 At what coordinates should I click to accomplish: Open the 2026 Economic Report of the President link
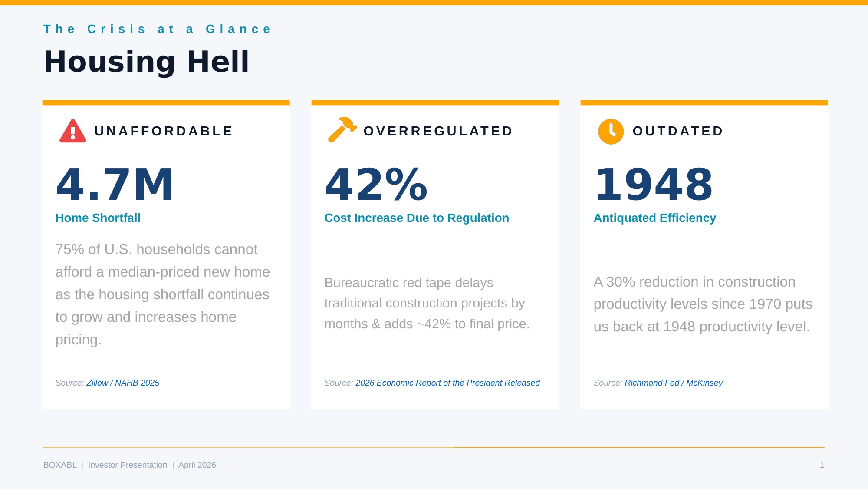(x=447, y=383)
